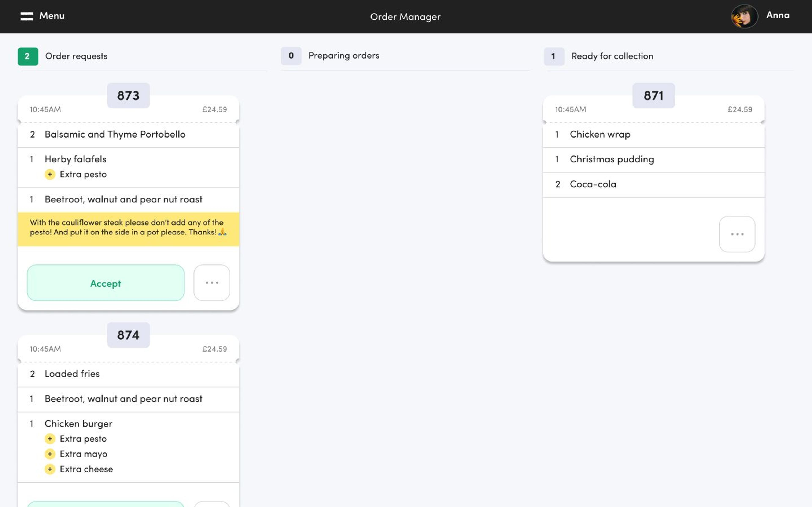This screenshot has height=507, width=812.
Task: Accept order 873
Action: (105, 283)
